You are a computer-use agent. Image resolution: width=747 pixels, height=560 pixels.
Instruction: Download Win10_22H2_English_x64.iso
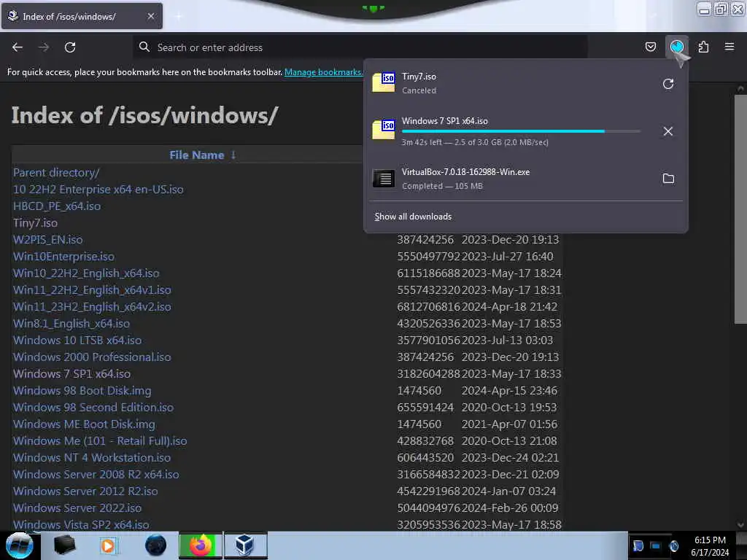tap(86, 273)
